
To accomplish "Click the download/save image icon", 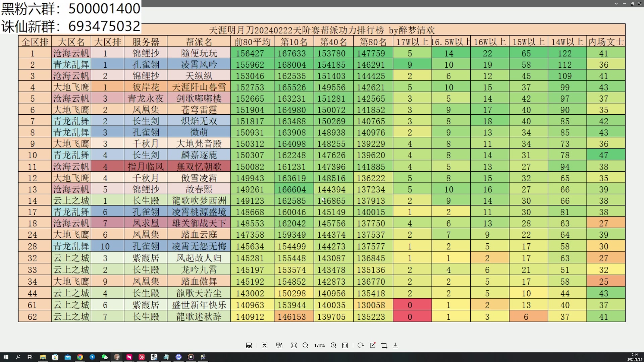I will click(395, 346).
